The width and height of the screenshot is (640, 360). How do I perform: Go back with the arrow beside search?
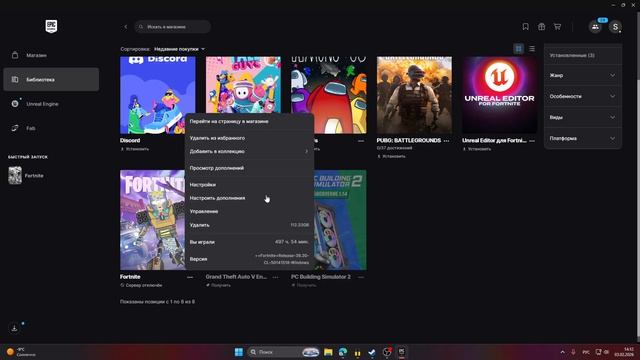pyautogui.click(x=126, y=27)
